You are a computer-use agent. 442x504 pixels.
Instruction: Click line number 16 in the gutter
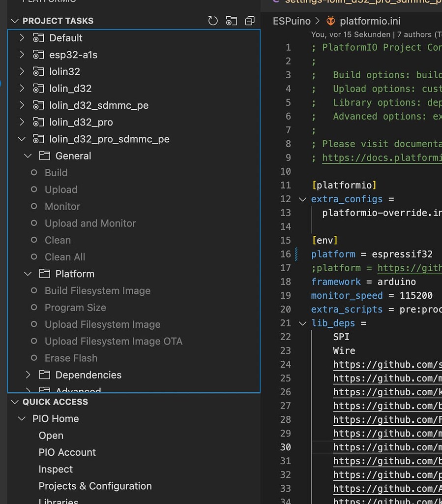[x=285, y=254]
